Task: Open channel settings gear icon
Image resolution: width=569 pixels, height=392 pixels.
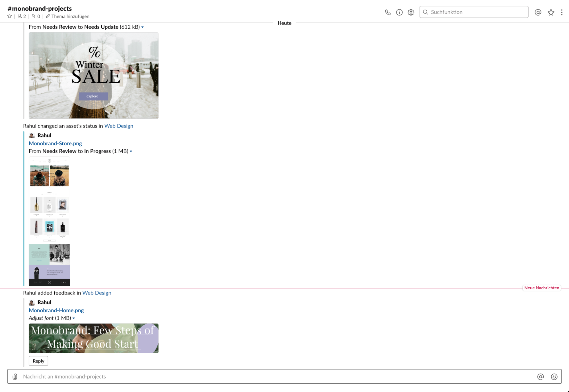Action: pyautogui.click(x=411, y=12)
